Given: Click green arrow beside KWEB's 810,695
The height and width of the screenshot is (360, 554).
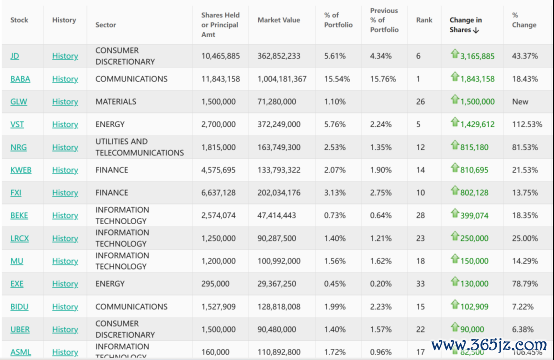Looking at the screenshot, I should [455, 168].
